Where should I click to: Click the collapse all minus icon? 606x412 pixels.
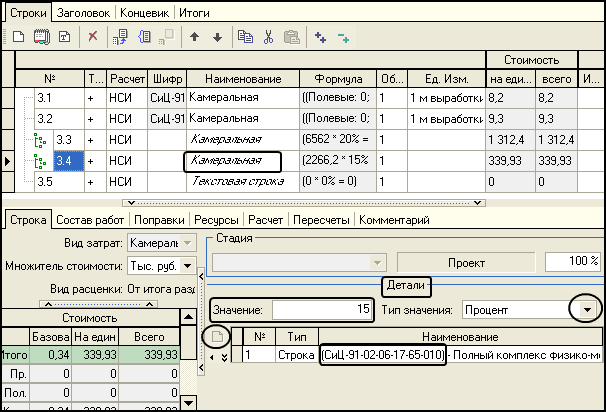click(x=343, y=36)
